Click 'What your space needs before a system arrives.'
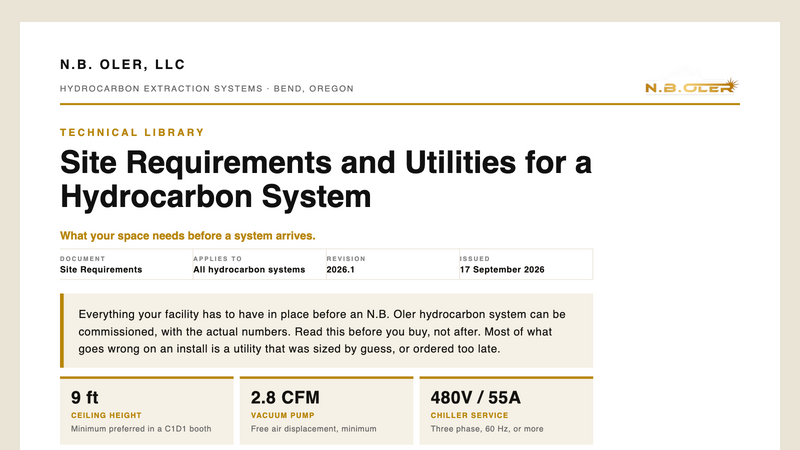The height and width of the screenshot is (450, 800). pyautogui.click(x=188, y=236)
